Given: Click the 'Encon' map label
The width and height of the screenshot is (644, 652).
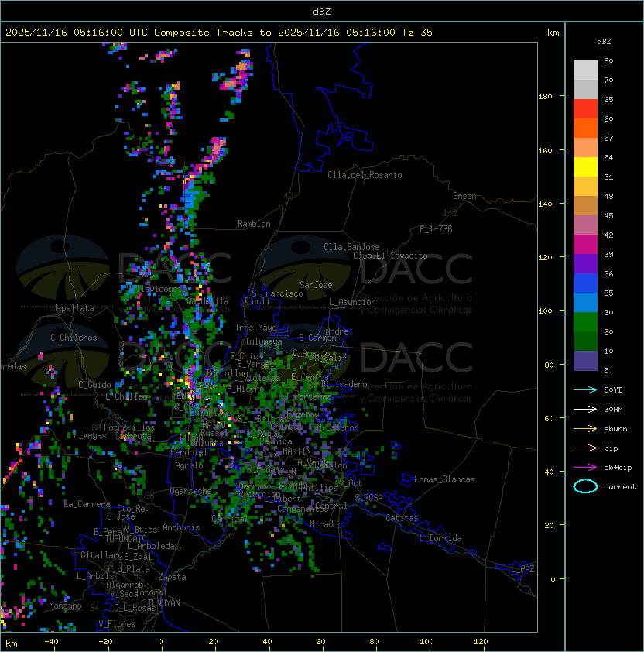Looking at the screenshot, I should [x=464, y=196].
